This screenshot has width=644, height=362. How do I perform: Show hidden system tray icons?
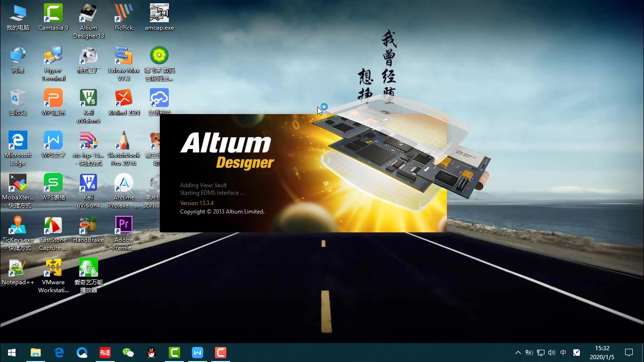pyautogui.click(x=518, y=353)
